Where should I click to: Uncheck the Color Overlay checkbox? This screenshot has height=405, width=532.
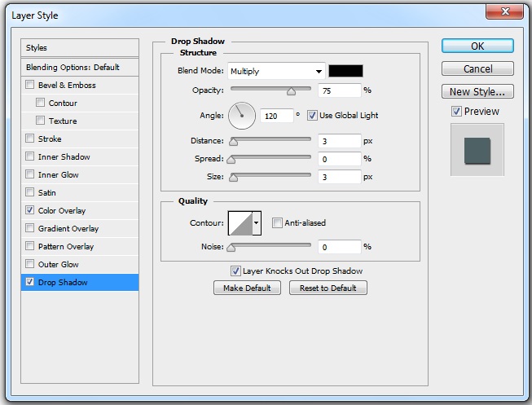30,210
